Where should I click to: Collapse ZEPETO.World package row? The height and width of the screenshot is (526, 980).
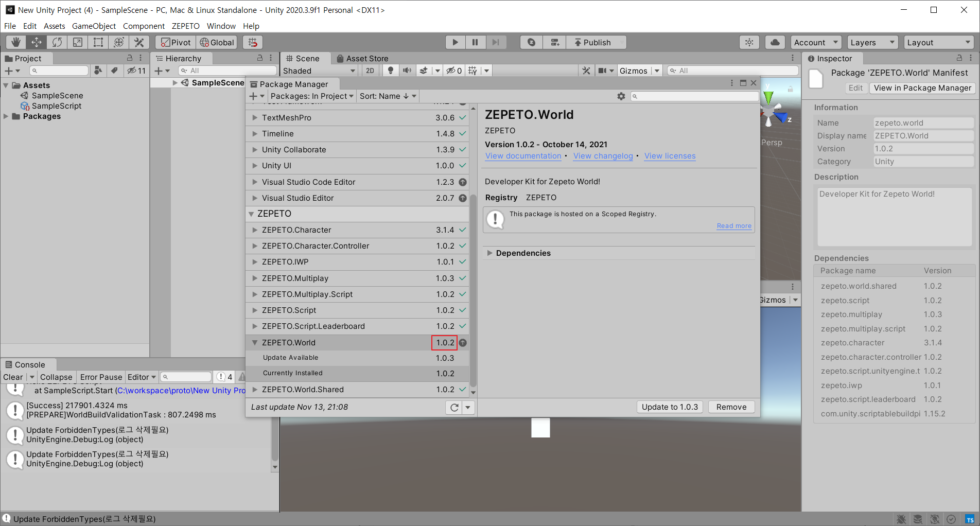click(x=254, y=342)
